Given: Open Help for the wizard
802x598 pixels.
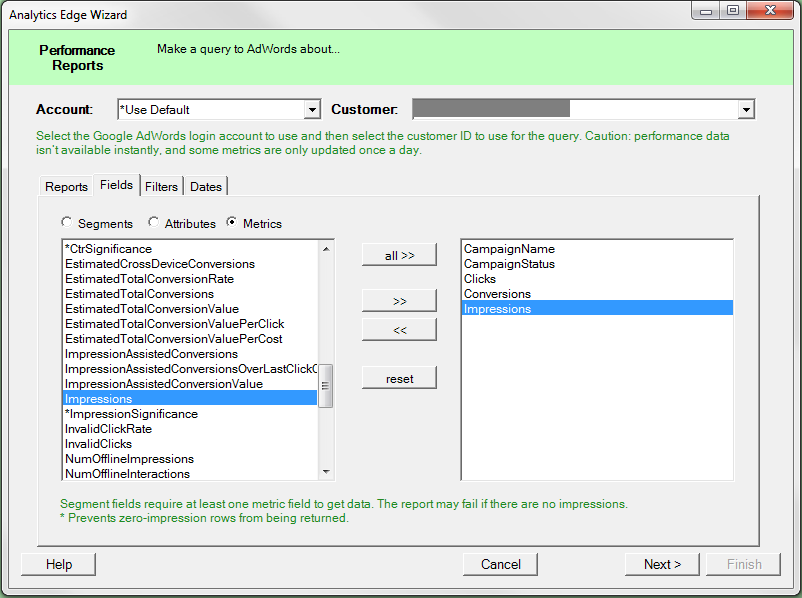Looking at the screenshot, I should click(59, 564).
